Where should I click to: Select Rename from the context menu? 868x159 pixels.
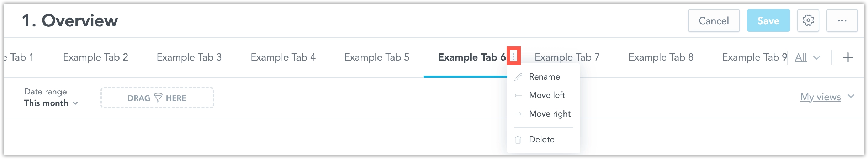[x=544, y=77]
